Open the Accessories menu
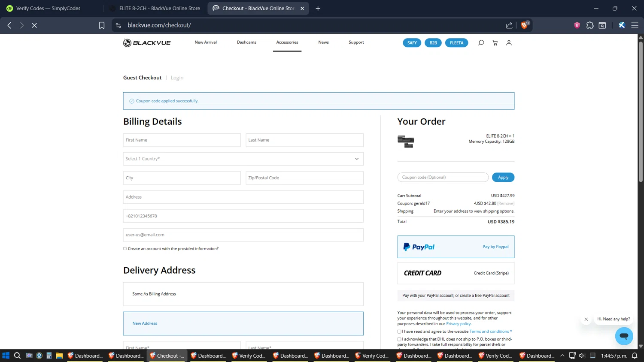Image resolution: width=644 pixels, height=362 pixels. click(287, 42)
